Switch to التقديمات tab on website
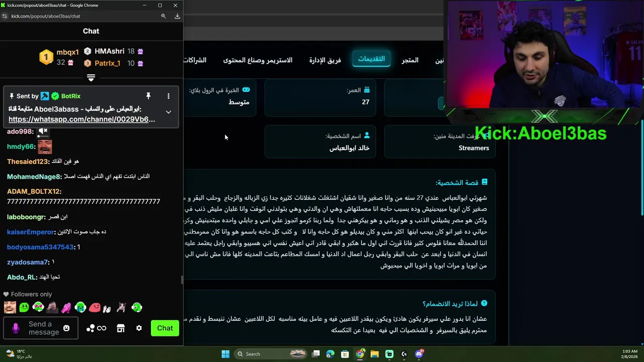The height and width of the screenshot is (362, 644). (371, 59)
